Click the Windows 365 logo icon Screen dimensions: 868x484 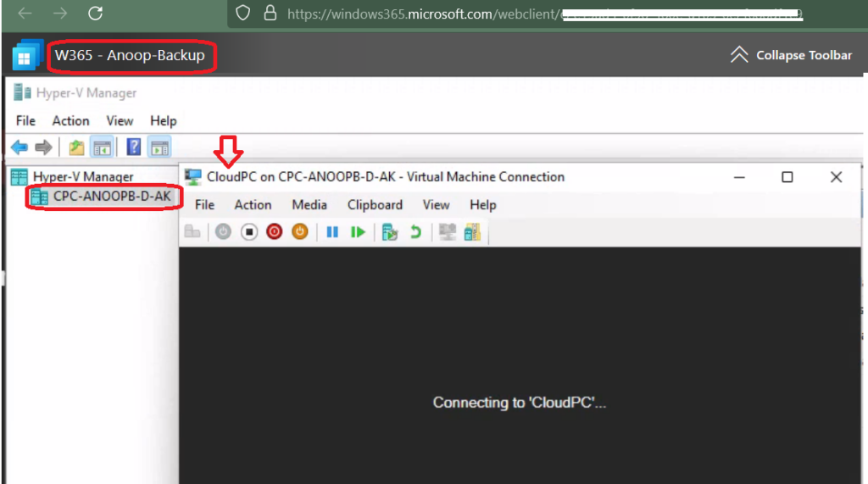point(26,55)
